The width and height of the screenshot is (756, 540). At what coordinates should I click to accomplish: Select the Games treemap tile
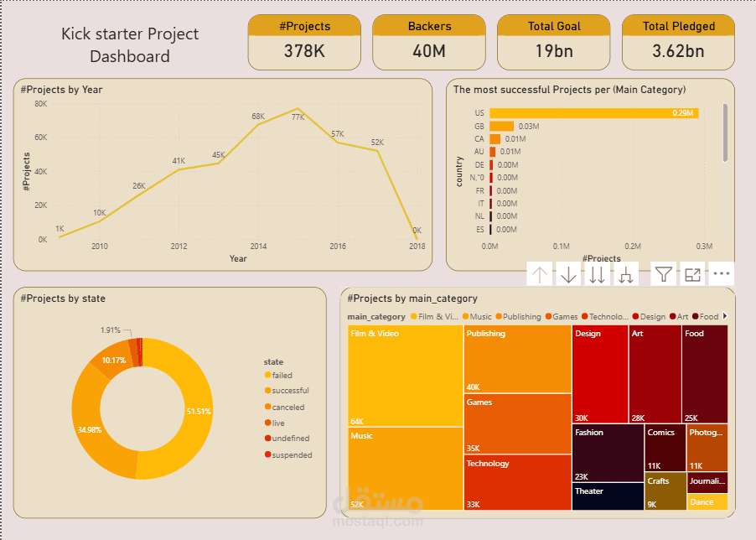click(517, 424)
